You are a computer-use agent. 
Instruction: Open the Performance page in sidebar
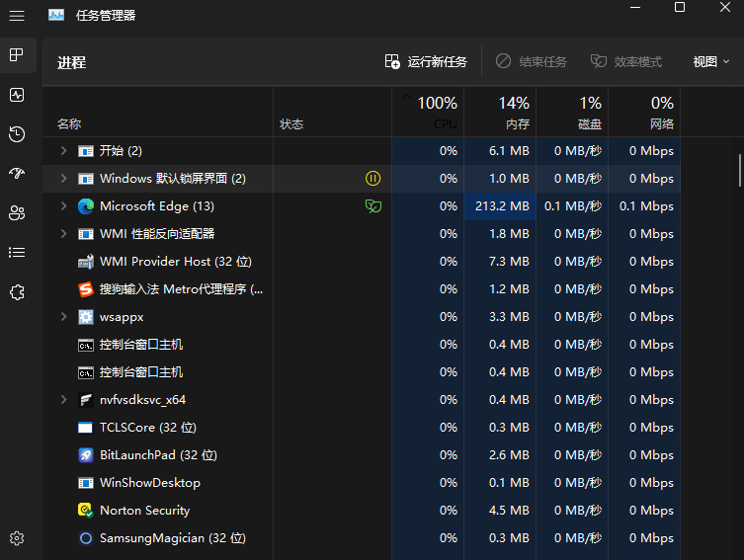17,95
